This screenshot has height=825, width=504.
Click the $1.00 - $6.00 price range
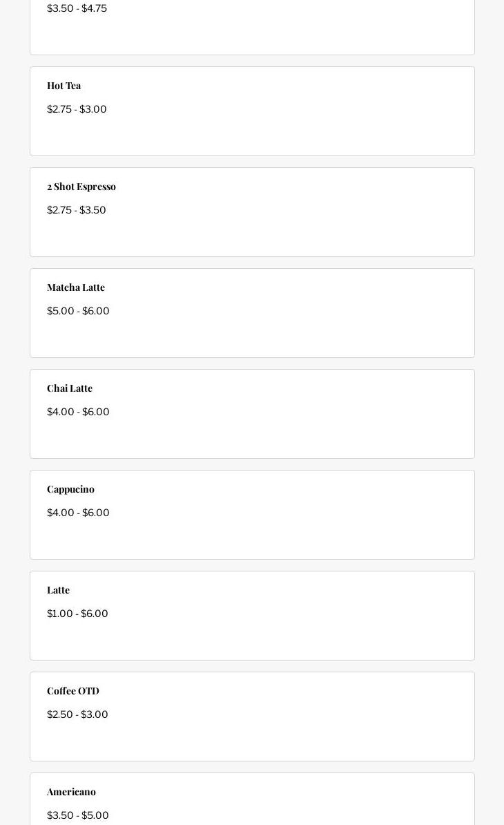(77, 614)
